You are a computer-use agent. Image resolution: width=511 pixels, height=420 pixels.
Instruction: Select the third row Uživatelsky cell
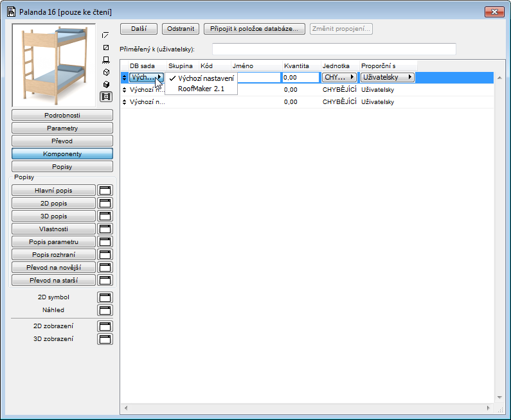click(x=378, y=102)
